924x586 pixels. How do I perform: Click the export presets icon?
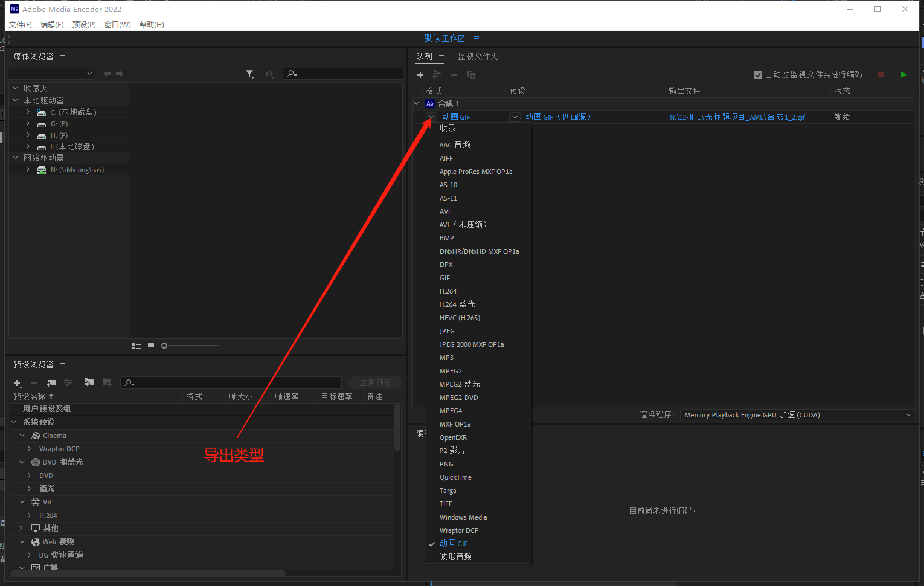coord(107,382)
